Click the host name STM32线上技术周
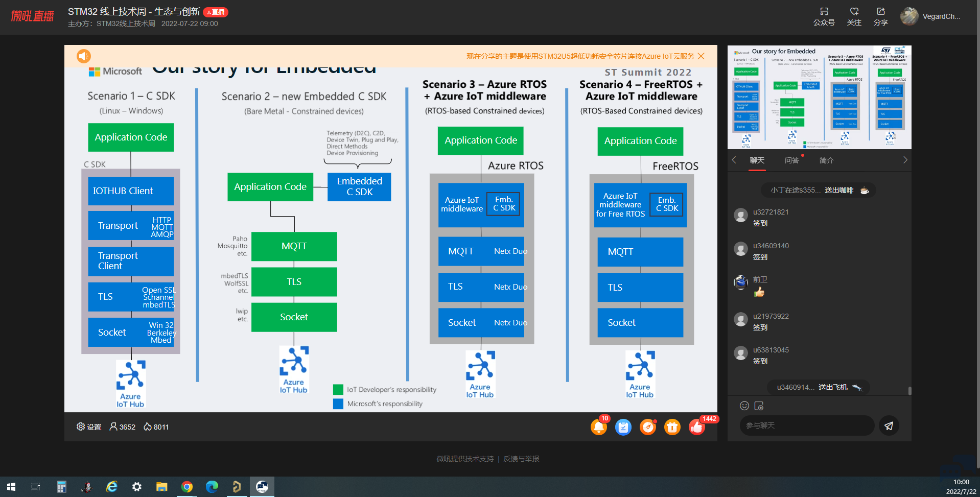The height and width of the screenshot is (497, 980). click(126, 23)
